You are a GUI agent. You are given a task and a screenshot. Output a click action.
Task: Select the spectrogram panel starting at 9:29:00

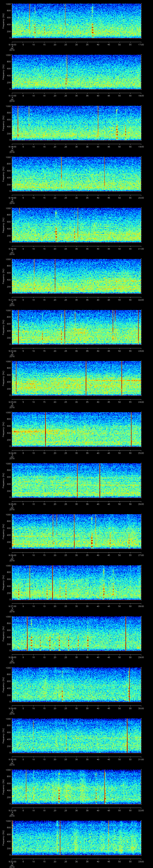pos(76,685)
